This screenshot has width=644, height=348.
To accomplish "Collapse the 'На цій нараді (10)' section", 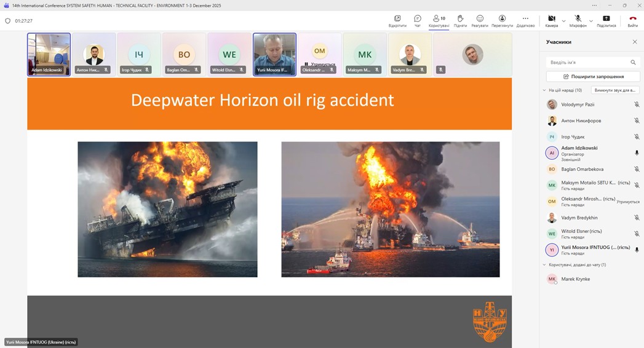I will point(544,90).
